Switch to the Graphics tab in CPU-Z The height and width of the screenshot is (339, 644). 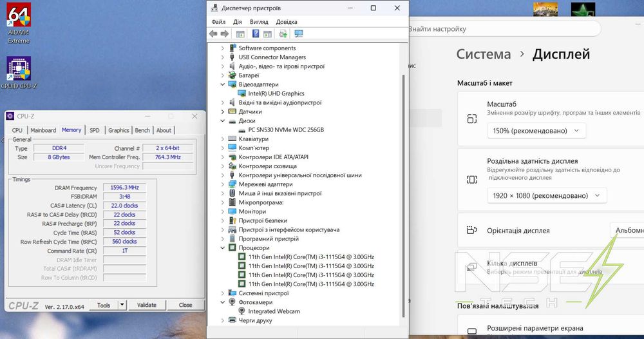click(118, 130)
